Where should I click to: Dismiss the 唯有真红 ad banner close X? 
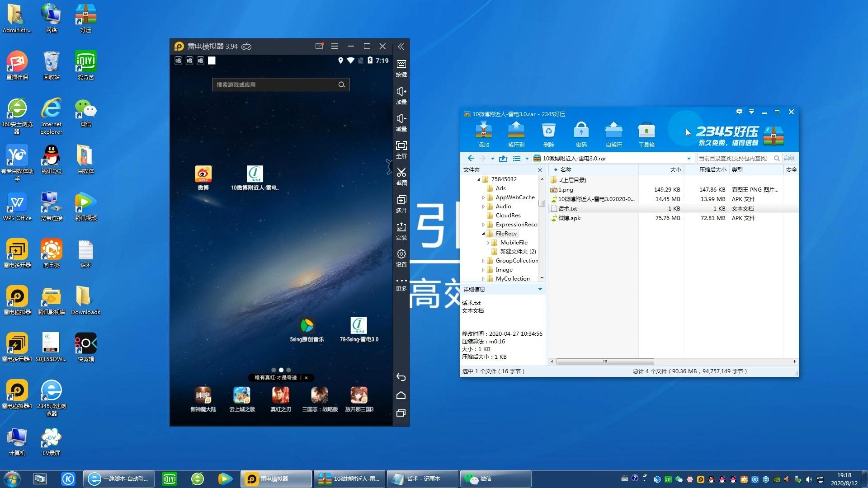click(x=306, y=378)
